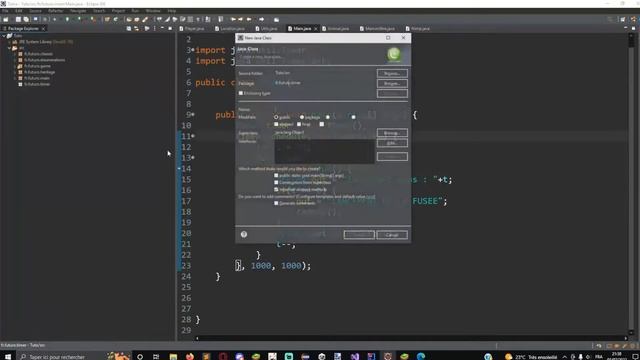
Task: Click the Save toolbar icon
Action: pyautogui.click(x=18, y=19)
